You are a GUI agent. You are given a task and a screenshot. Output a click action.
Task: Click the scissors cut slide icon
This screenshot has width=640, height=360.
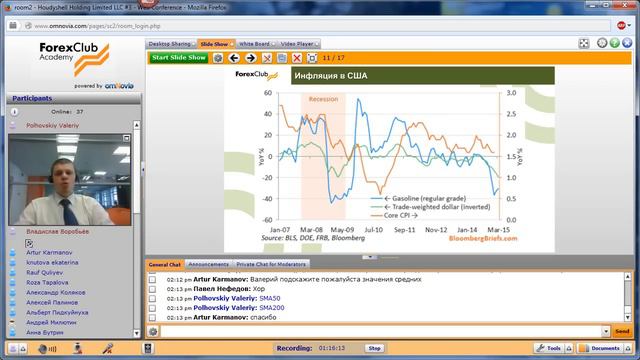267,58
